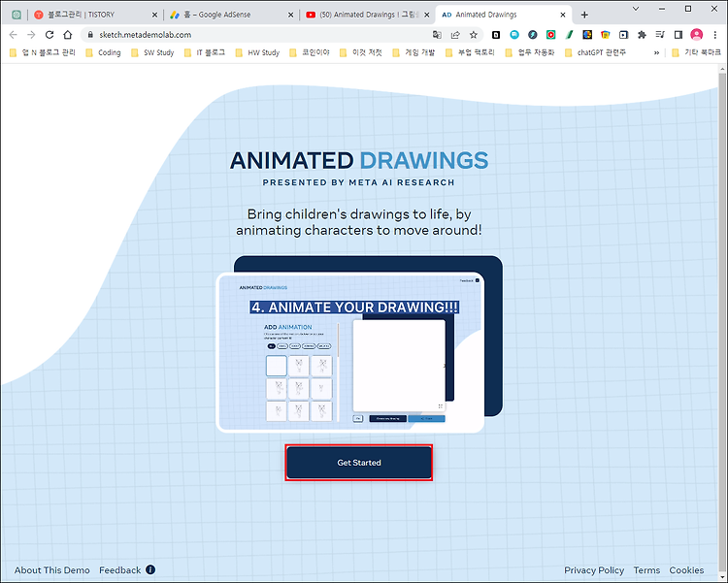Go forward with the browser forward arrow
Image resolution: width=728 pixels, height=583 pixels.
coord(31,35)
